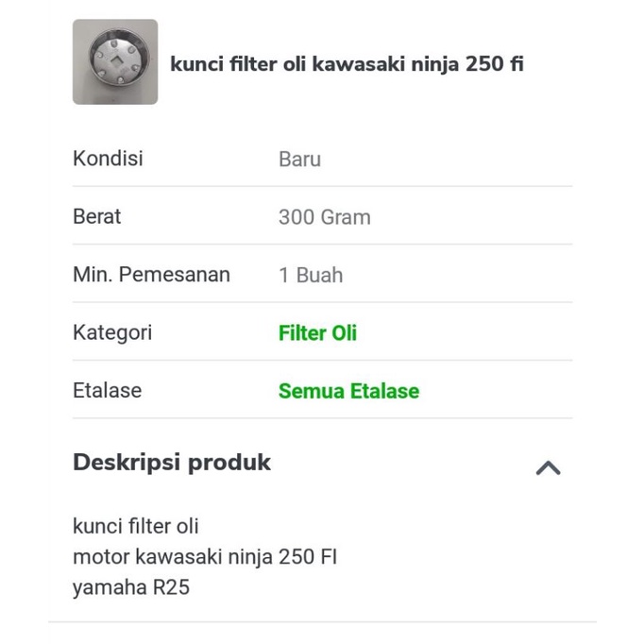
Task: Select the Etalase label
Action: click(x=107, y=390)
